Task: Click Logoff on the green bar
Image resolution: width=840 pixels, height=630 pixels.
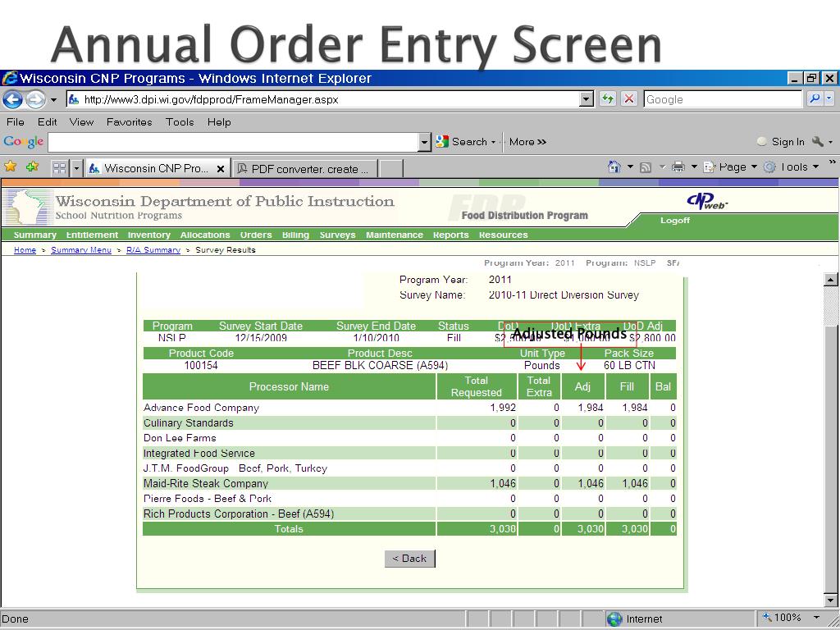Action: pos(675,220)
